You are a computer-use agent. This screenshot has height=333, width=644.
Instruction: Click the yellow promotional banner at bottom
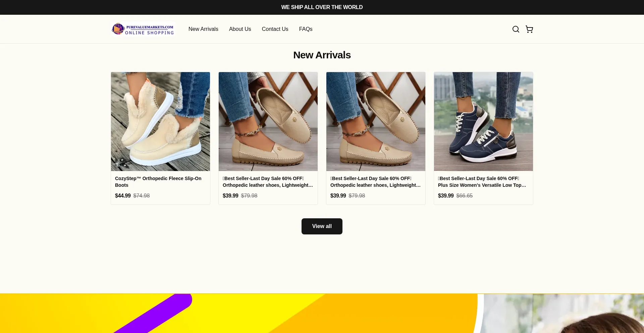point(322,313)
